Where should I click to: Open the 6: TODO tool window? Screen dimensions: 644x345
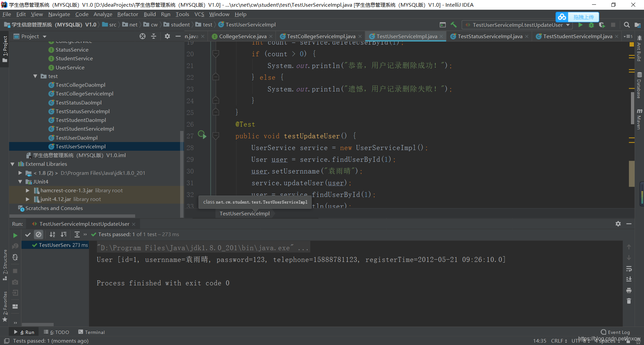tap(56, 332)
